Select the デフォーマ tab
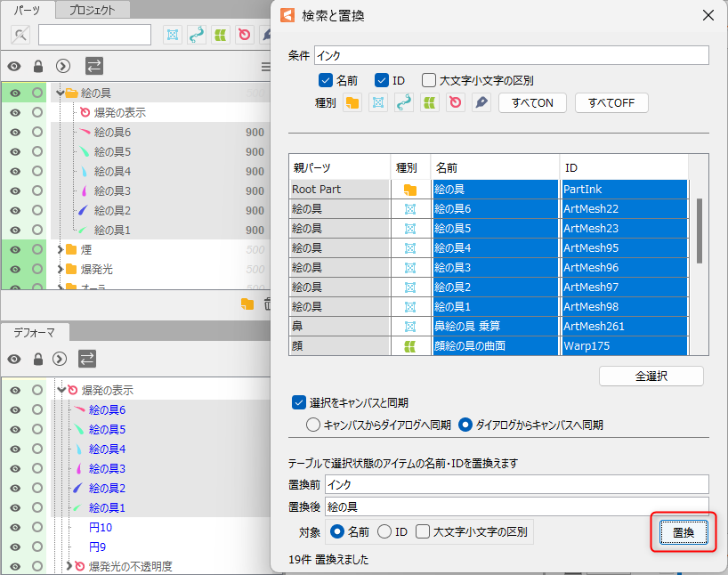Viewport: 728px width, 575px height. tap(34, 332)
